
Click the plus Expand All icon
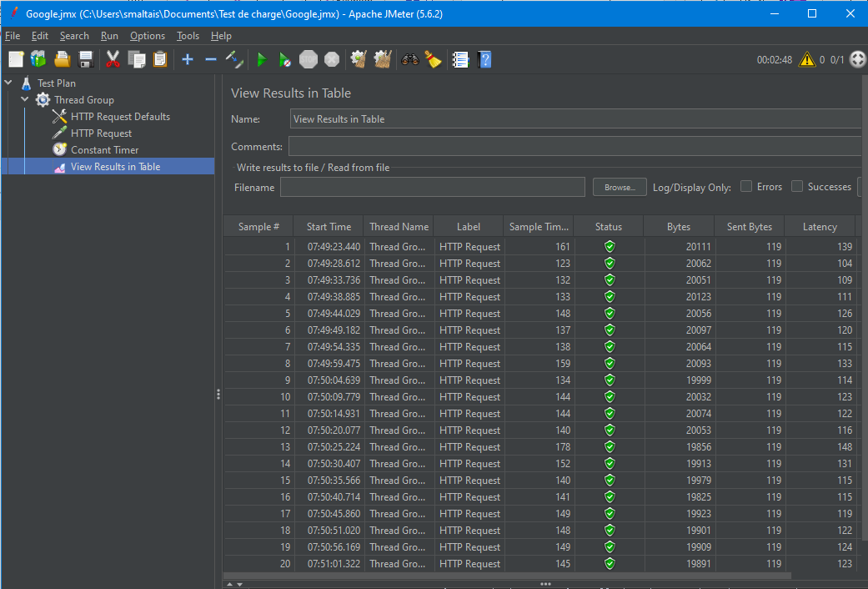(x=188, y=59)
